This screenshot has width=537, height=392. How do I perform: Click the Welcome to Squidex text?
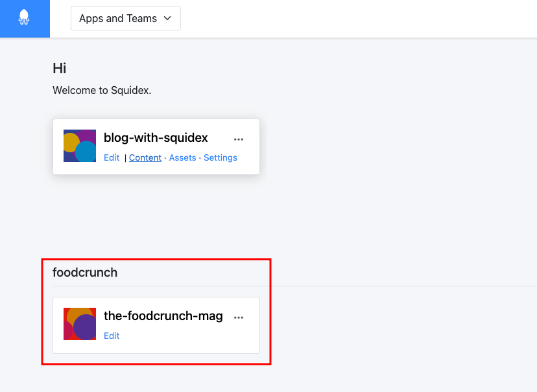(102, 90)
